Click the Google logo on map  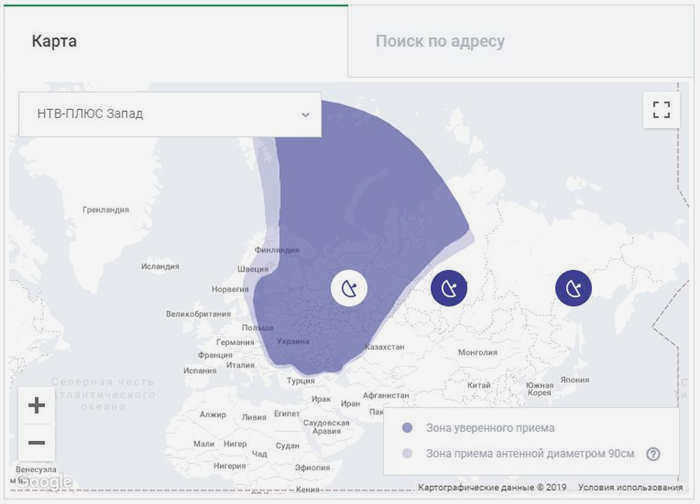click(45, 481)
